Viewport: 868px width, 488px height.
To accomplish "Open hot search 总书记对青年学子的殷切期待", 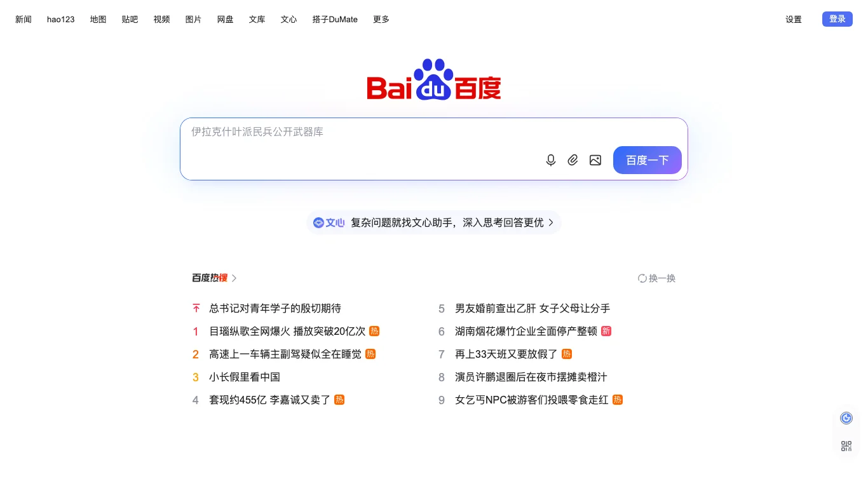I will pos(275,308).
